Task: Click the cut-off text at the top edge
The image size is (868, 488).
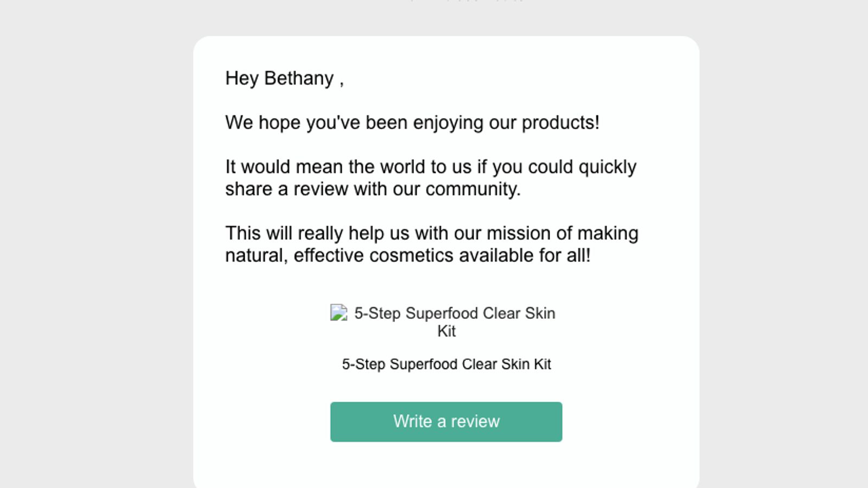Action: pyautogui.click(x=467, y=2)
